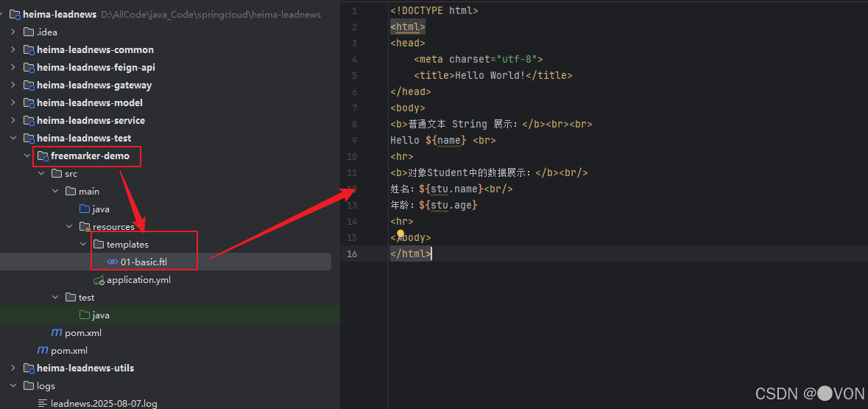Image resolution: width=868 pixels, height=409 pixels.
Task: Select the freemarker-demo module name
Action: click(91, 155)
